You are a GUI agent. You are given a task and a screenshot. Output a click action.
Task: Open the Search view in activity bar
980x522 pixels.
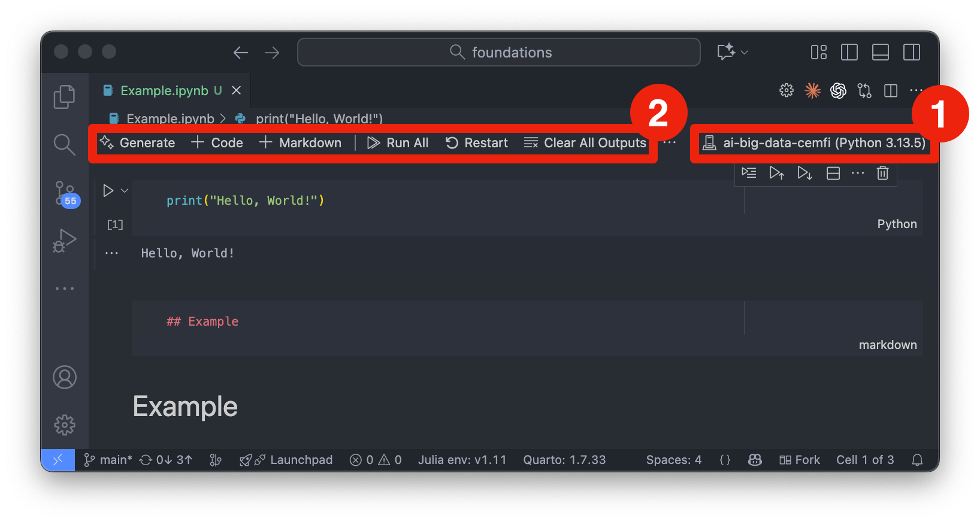pyautogui.click(x=64, y=144)
